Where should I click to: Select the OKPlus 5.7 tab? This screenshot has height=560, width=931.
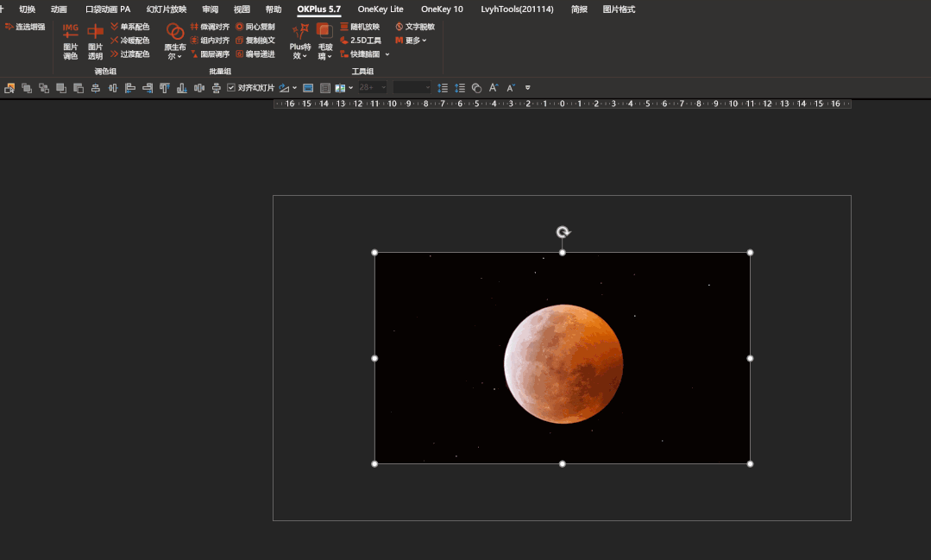pos(319,9)
